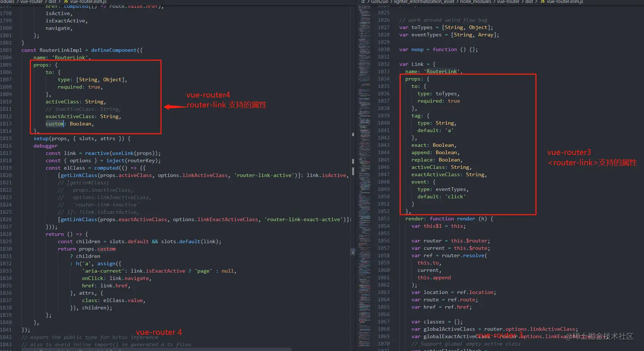Screen dimensions: 644x351
Task: Click router.resolve( call
Action: [464, 256]
